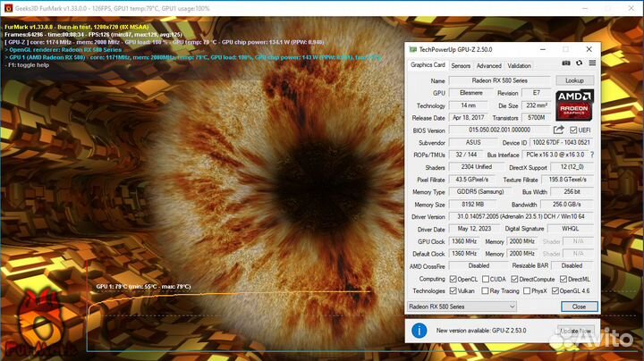This screenshot has width=644, height=361.
Task: Toggle the OpenCL checkbox
Action: pyautogui.click(x=453, y=279)
